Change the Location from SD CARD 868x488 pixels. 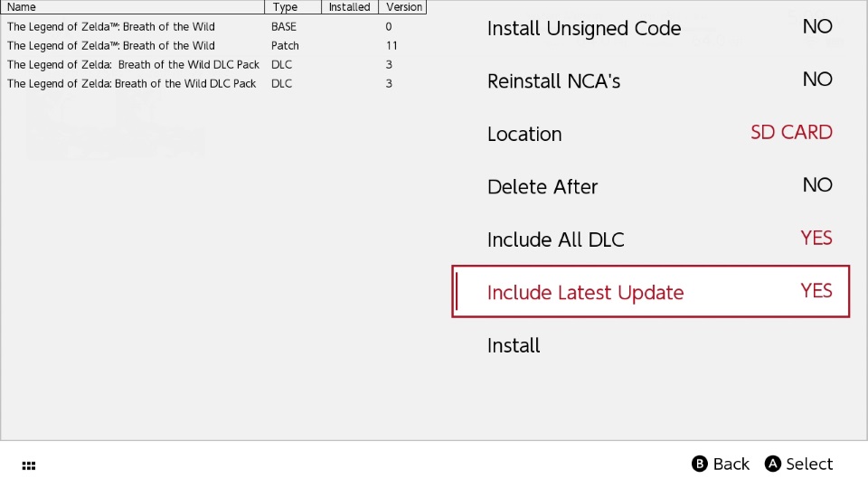pyautogui.click(x=650, y=134)
